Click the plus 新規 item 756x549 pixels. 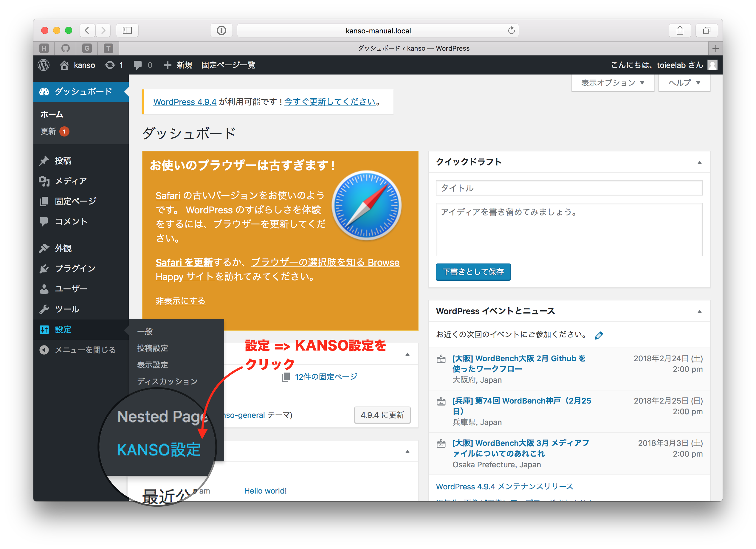pos(178,65)
